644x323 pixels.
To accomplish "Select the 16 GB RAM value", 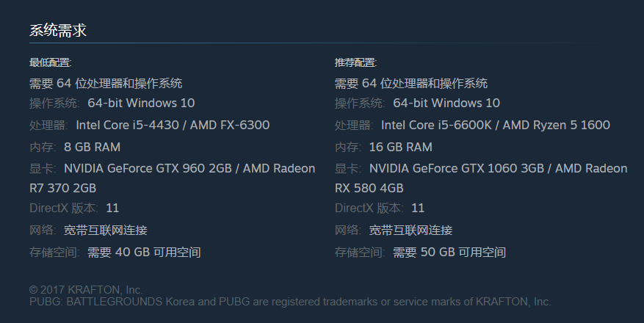I will 400,147.
